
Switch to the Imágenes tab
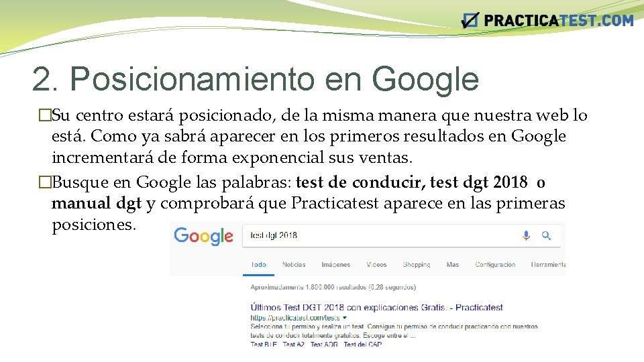pos(335,265)
